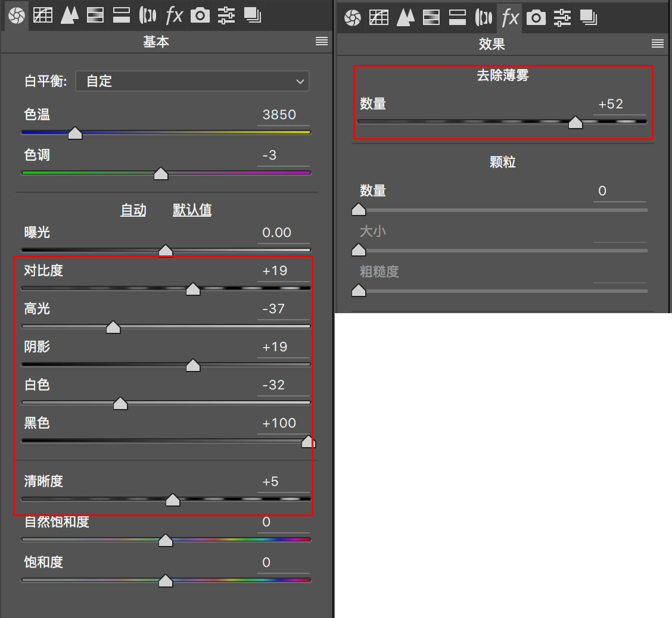The height and width of the screenshot is (618, 672).
Task: Expand the 白平衡 dropdown
Action: click(192, 81)
